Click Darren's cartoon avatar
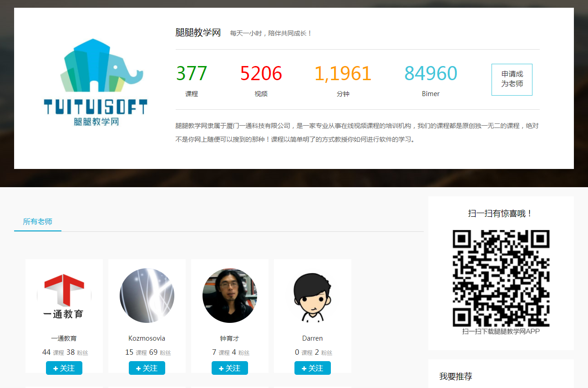 (x=313, y=296)
